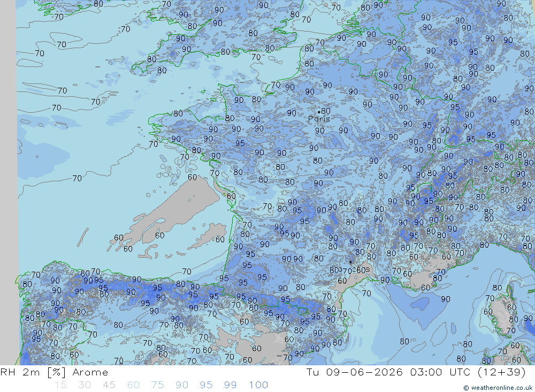Click the 80 value next to Paris
The height and width of the screenshot is (392, 535).
pos(326,111)
